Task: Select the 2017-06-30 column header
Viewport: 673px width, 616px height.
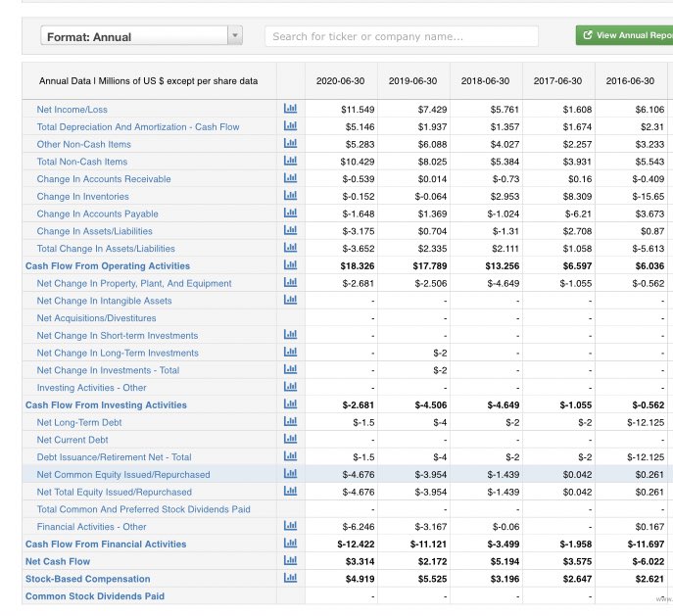Action: (558, 81)
